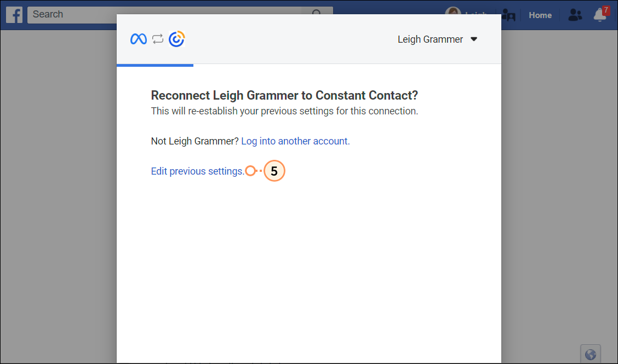This screenshot has height=364, width=618.
Task: Click the Constant Contact logo icon
Action: (176, 39)
